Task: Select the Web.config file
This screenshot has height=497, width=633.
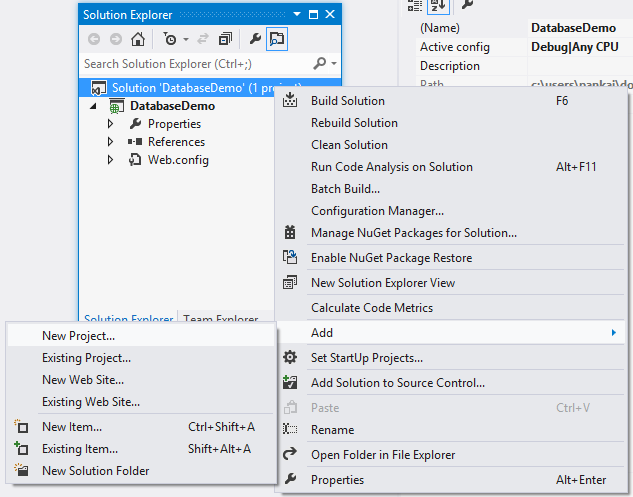Action: 178,160
